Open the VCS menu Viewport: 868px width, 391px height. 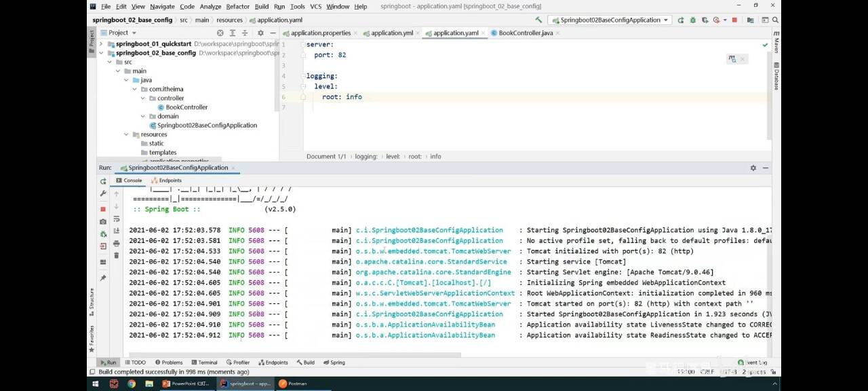pyautogui.click(x=315, y=6)
